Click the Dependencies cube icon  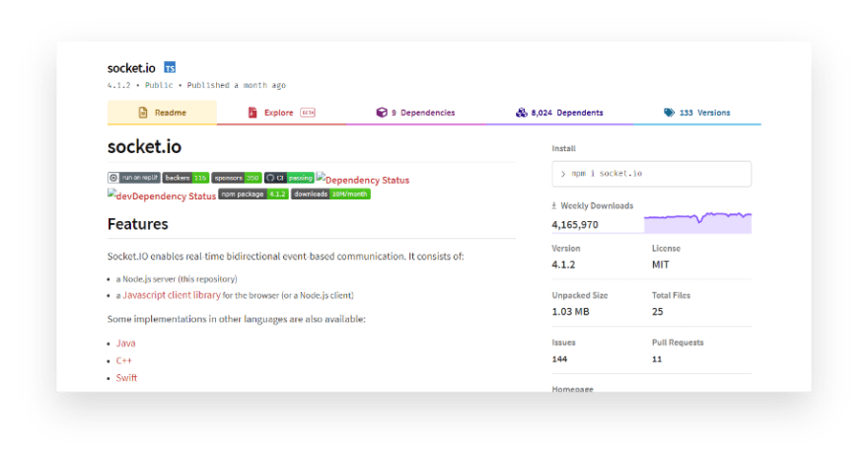[382, 113]
